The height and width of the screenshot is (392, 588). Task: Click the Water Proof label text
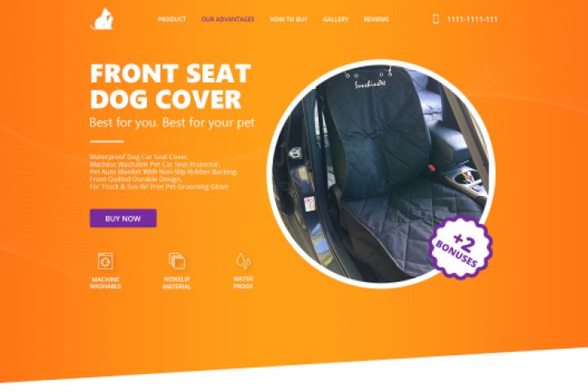tap(243, 283)
